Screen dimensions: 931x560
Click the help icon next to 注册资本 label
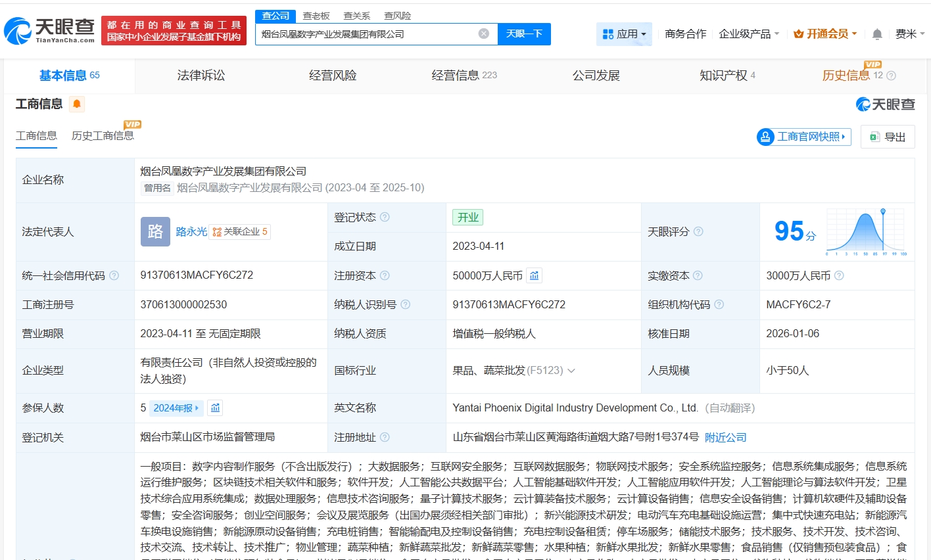tap(385, 275)
